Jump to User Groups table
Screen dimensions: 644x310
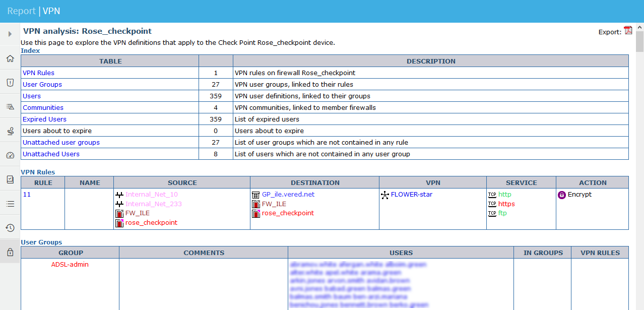pyautogui.click(x=42, y=85)
